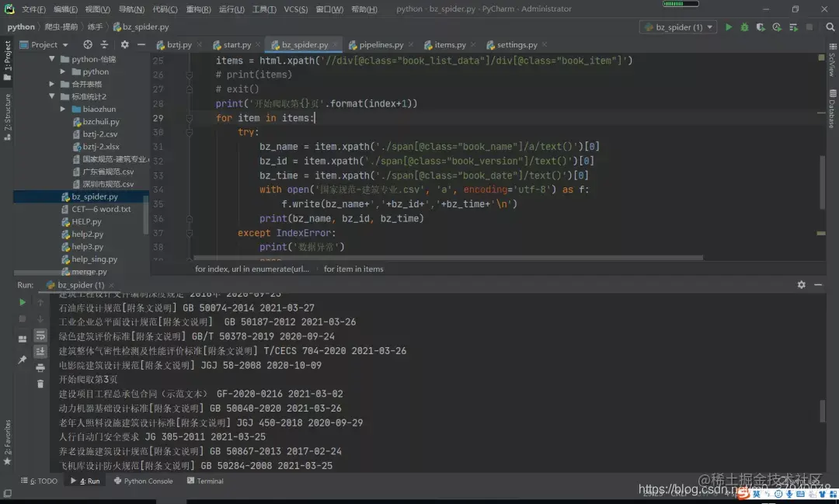
Task: Open the bz_spider (1) run configuration dropdown
Action: (678, 26)
